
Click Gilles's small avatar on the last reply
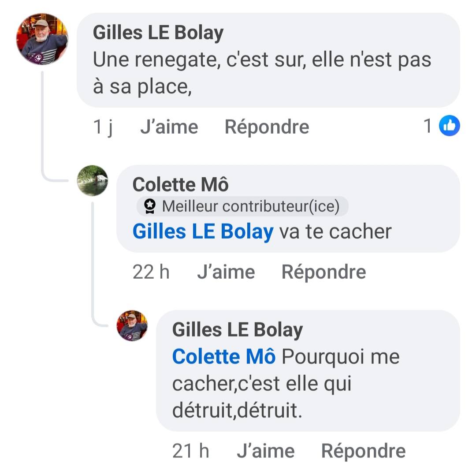(x=132, y=325)
